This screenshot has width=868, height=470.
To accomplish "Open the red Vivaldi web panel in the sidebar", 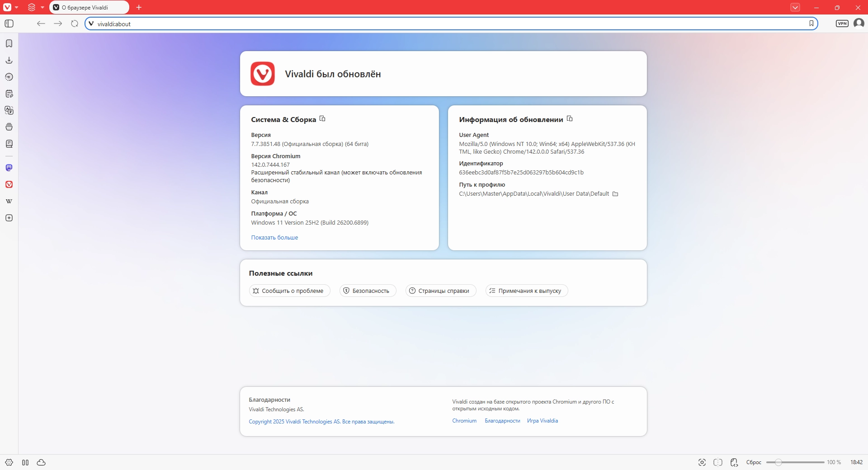I will pyautogui.click(x=9, y=184).
